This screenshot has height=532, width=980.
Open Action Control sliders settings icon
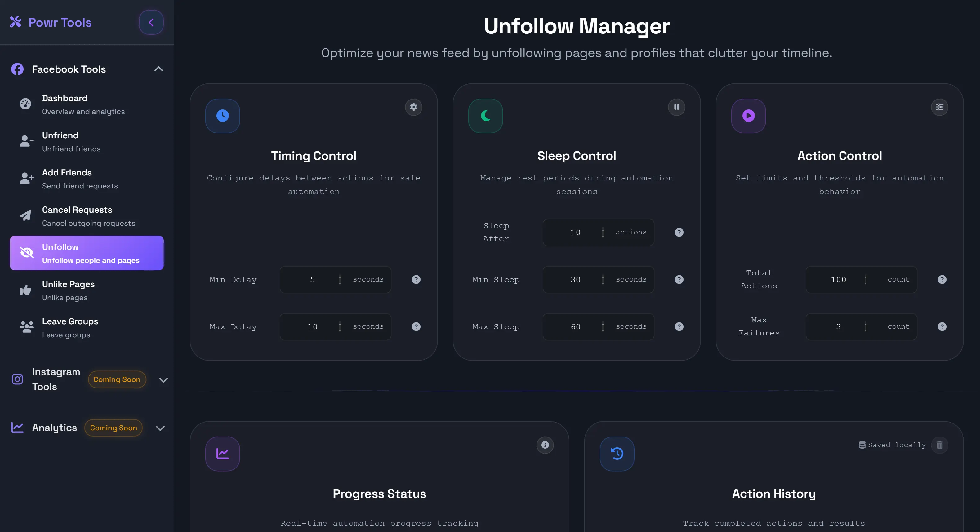click(x=939, y=107)
